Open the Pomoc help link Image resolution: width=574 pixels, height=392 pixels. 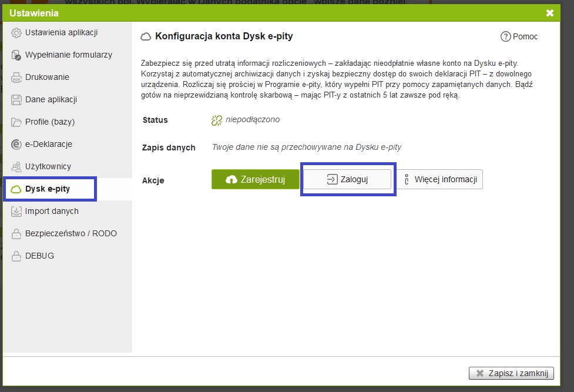click(519, 36)
